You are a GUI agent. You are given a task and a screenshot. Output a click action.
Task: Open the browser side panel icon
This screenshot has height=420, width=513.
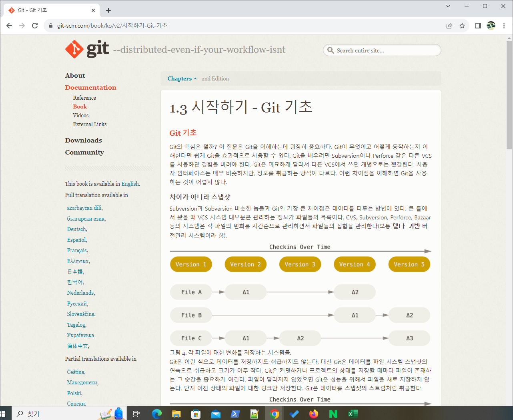coord(478,26)
